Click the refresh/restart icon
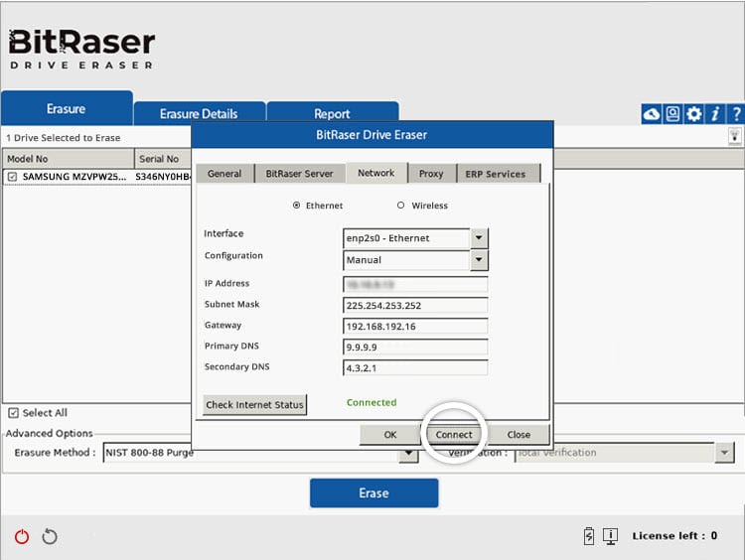Screen dimensions: 745x560 click(50, 537)
